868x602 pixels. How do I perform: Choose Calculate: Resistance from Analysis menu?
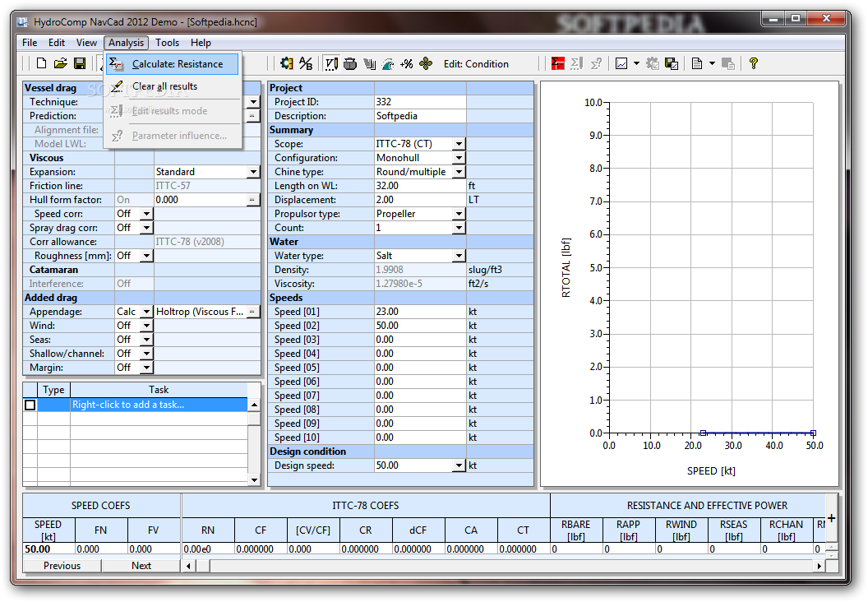[172, 64]
